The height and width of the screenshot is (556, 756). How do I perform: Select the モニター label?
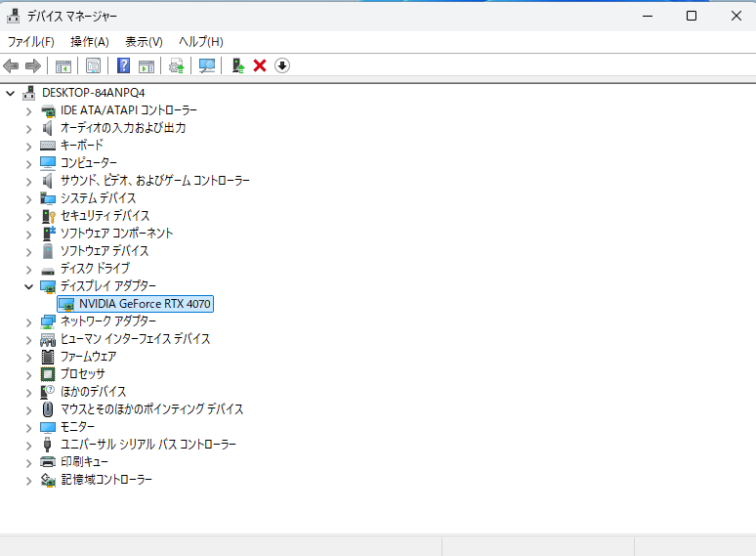[77, 427]
